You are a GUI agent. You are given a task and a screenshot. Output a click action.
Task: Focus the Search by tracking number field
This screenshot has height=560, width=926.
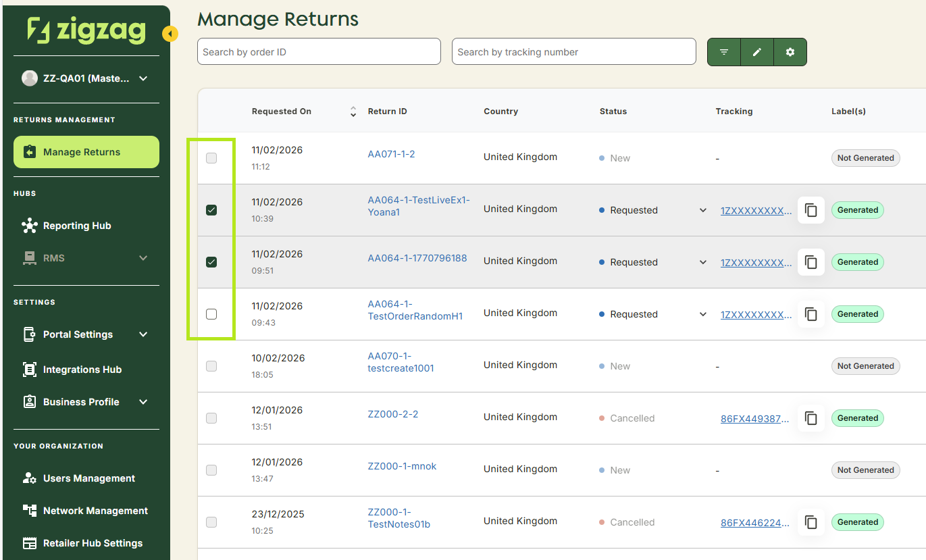[573, 52]
